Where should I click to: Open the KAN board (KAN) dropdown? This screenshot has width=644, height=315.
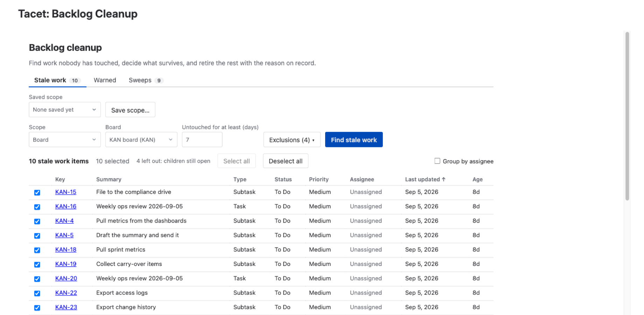click(141, 140)
